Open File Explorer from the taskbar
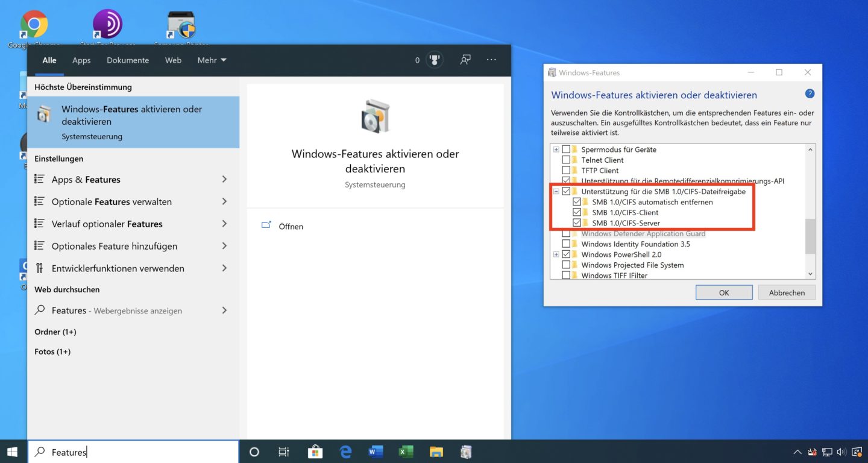Image resolution: width=868 pixels, height=463 pixels. pyautogui.click(x=436, y=452)
